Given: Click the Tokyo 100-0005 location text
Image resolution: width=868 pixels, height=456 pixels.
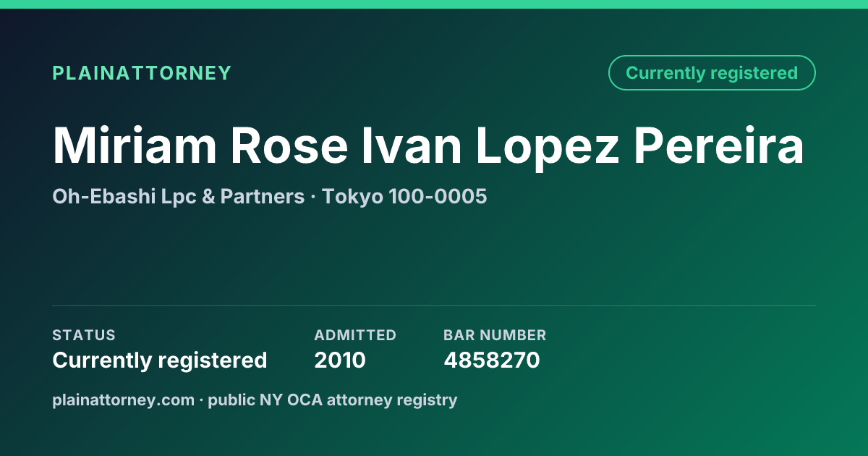Looking at the screenshot, I should click(x=404, y=196).
